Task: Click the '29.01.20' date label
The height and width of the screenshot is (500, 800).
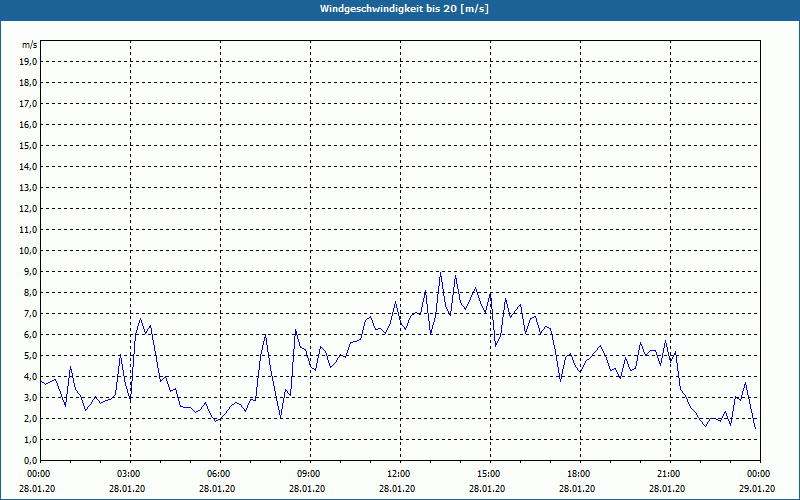Action: click(x=757, y=488)
